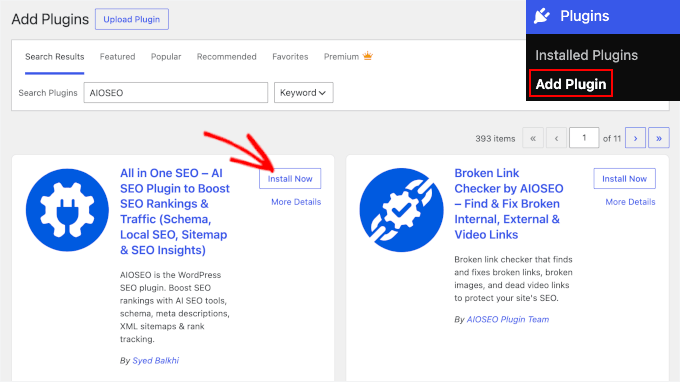Go to previous page of results
680x382 pixels.
tap(556, 138)
